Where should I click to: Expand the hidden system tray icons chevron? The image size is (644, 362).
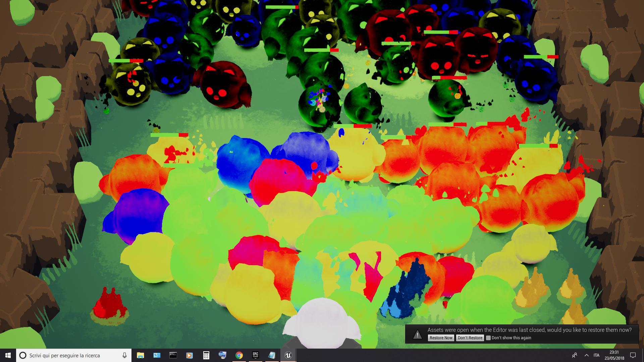pyautogui.click(x=586, y=355)
